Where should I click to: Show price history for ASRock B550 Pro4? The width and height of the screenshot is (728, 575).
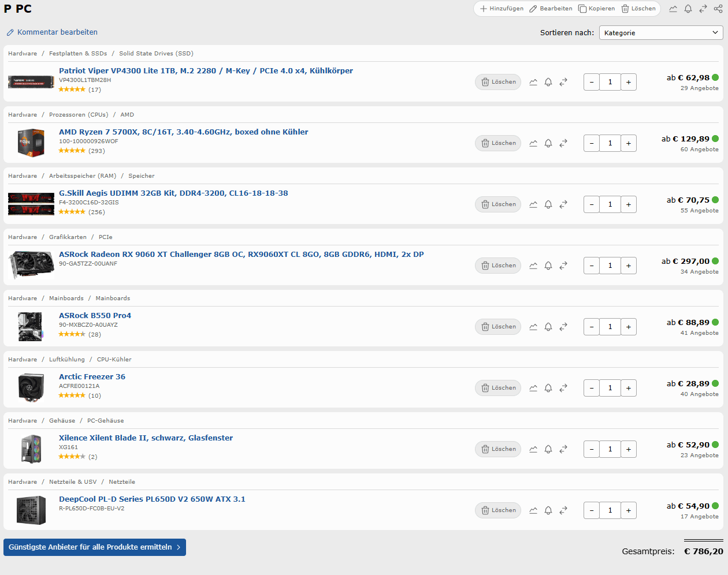(533, 327)
